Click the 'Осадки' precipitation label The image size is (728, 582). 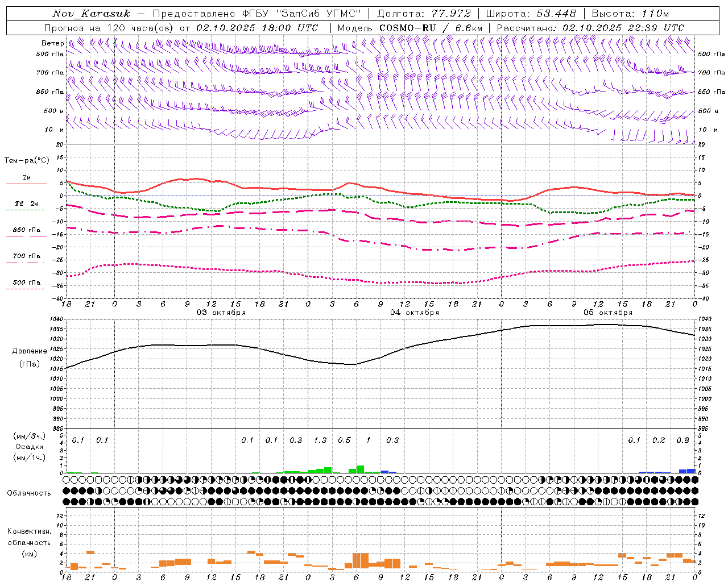pos(30,447)
